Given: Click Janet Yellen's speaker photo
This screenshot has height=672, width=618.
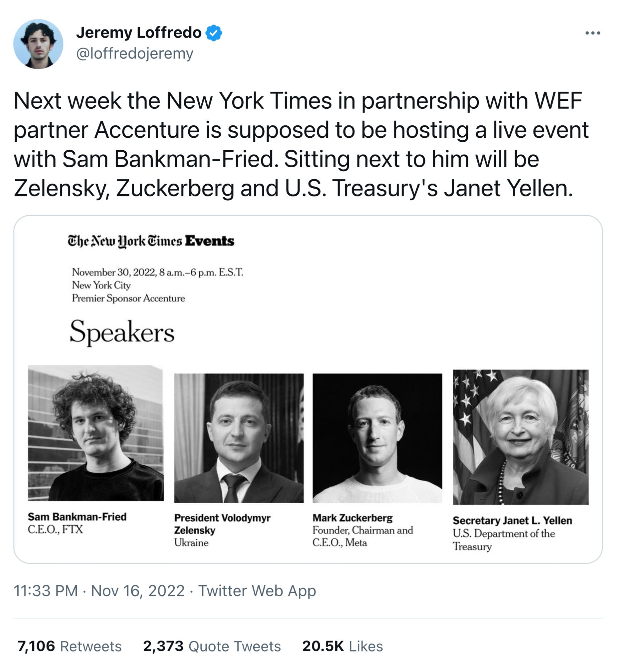Looking at the screenshot, I should click(x=520, y=437).
